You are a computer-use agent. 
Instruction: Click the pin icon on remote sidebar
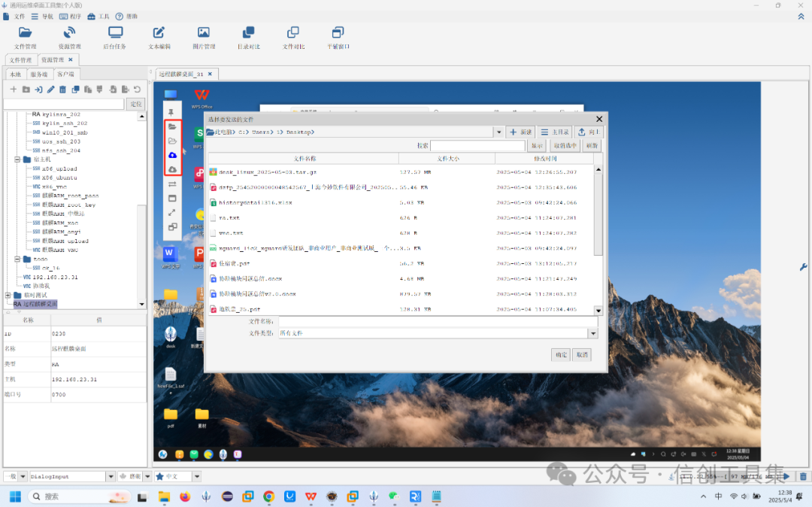(x=171, y=112)
